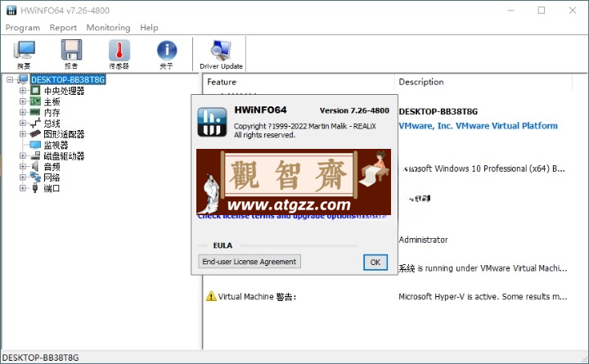Expand the 音频 tree node
589x364 pixels.
pos(23,166)
